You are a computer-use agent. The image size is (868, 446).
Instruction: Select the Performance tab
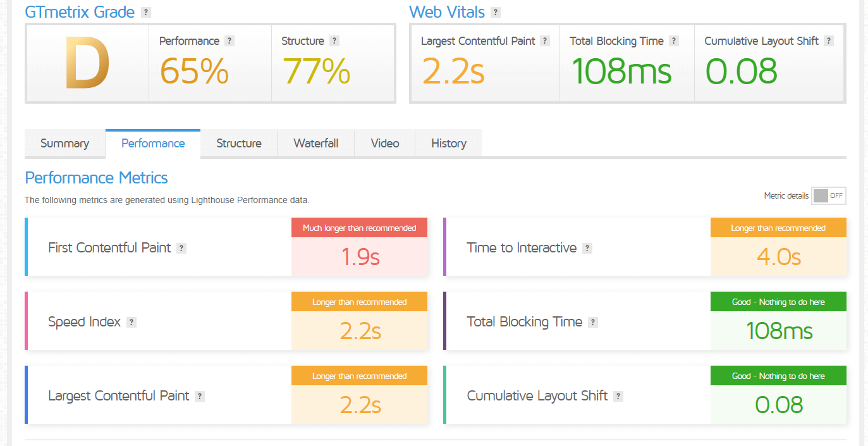pyautogui.click(x=153, y=144)
